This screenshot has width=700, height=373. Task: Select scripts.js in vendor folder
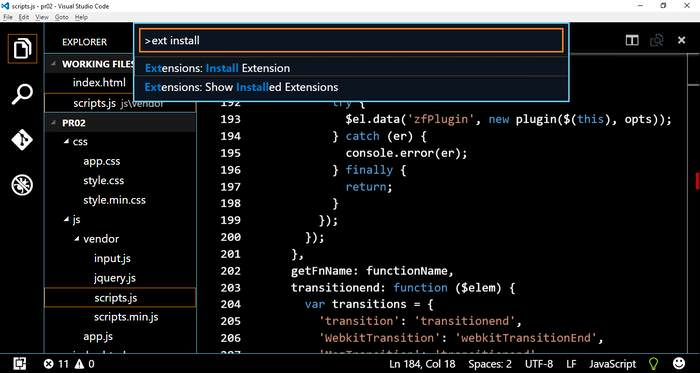coord(120,298)
